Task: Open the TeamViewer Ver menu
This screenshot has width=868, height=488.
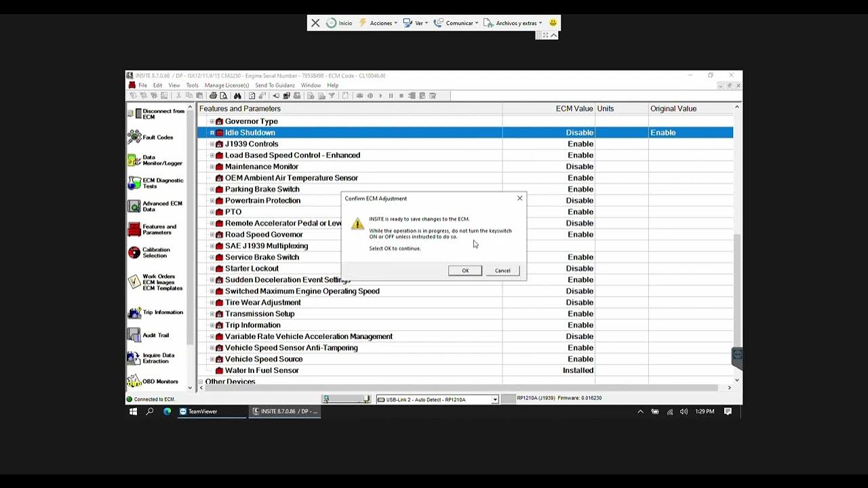Action: click(416, 23)
